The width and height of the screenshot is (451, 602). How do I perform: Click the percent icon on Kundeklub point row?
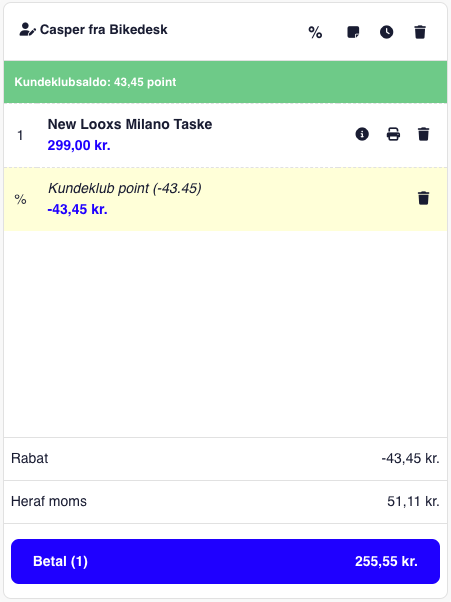(x=20, y=199)
